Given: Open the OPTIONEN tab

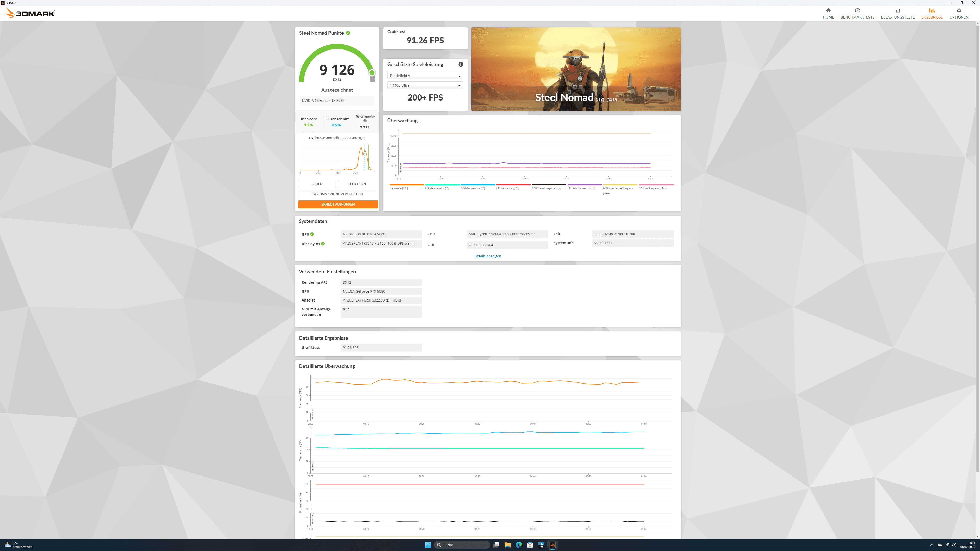Looking at the screenshot, I should tap(959, 13).
